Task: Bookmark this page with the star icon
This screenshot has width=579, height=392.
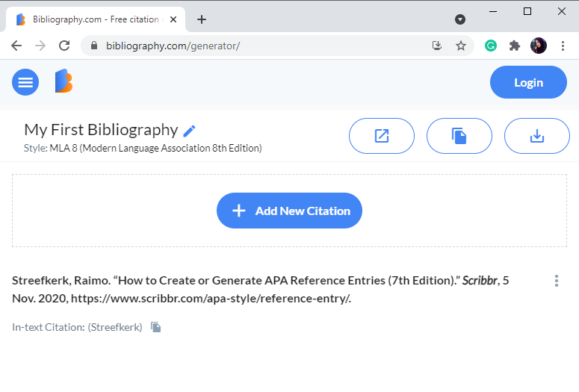Action: coord(461,46)
